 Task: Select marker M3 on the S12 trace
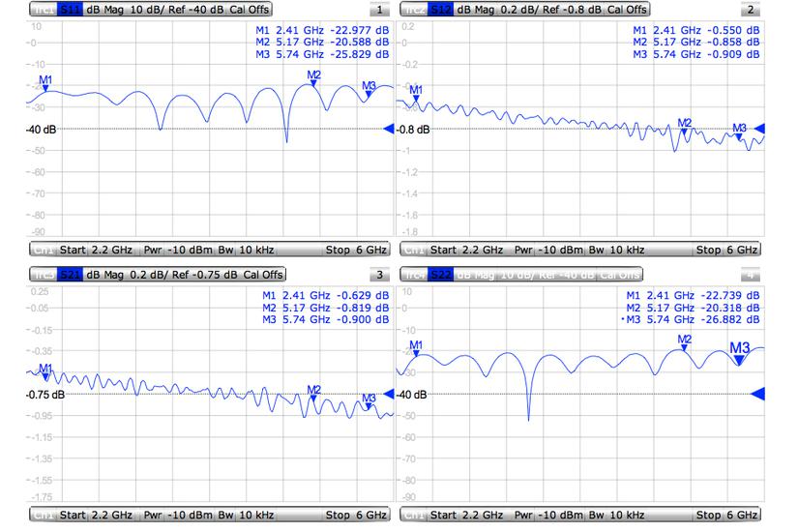coord(739,132)
